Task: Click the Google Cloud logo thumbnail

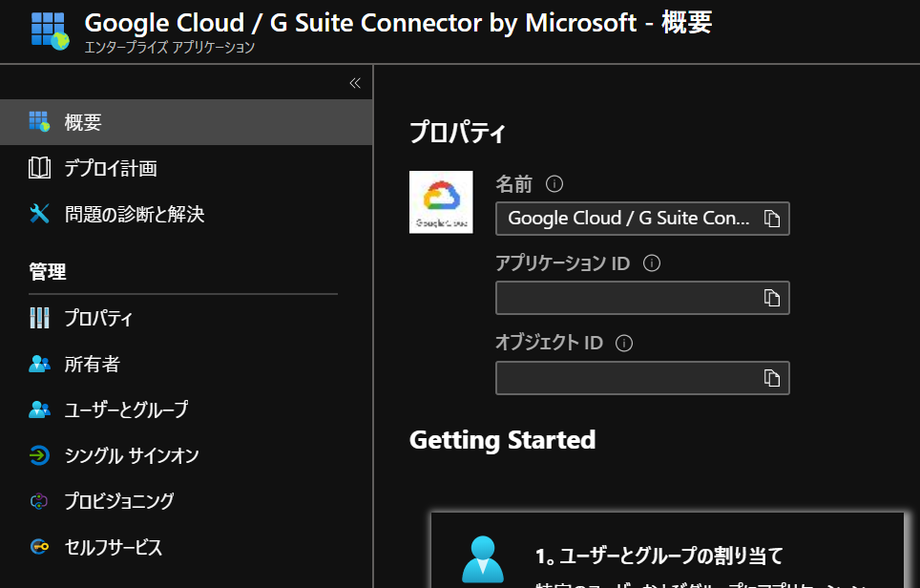Action: point(441,201)
